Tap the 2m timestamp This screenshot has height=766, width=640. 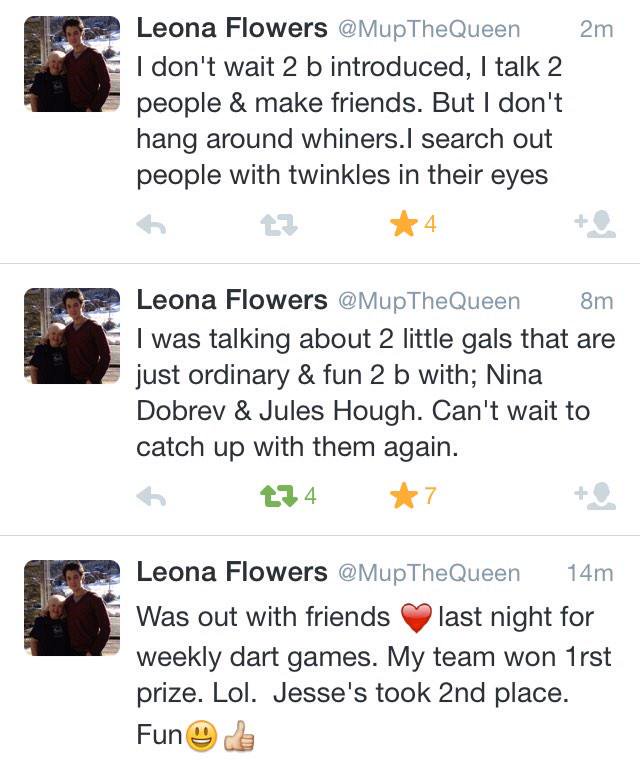tap(597, 29)
